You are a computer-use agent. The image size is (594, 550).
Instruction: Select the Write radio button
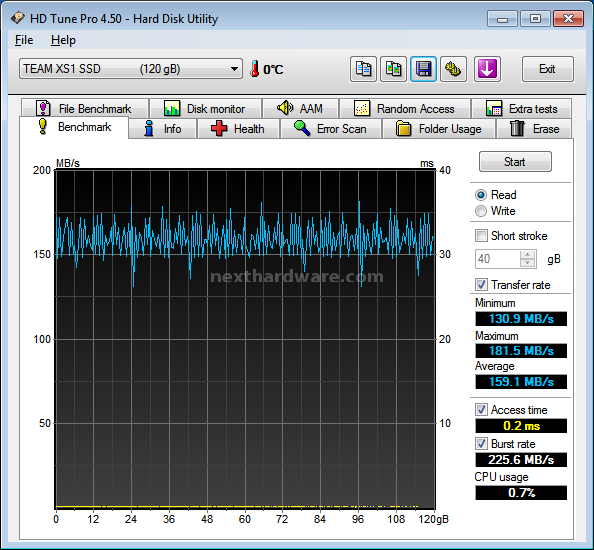pyautogui.click(x=481, y=211)
